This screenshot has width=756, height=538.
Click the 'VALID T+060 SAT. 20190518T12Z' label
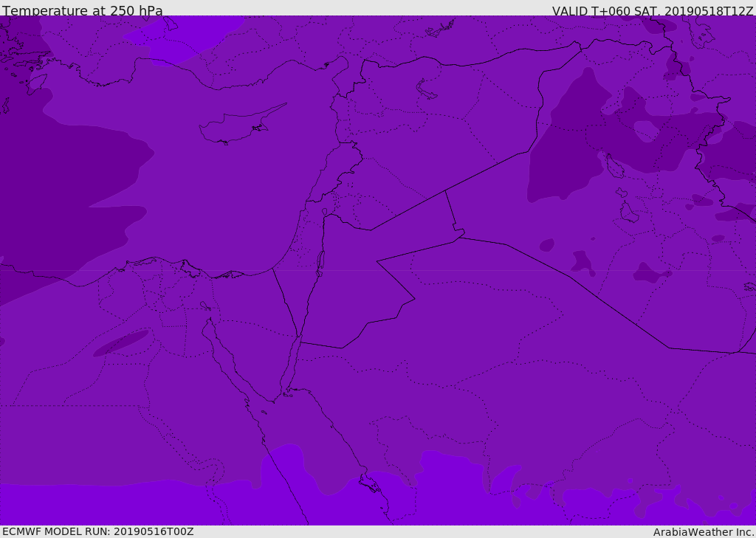(653, 10)
